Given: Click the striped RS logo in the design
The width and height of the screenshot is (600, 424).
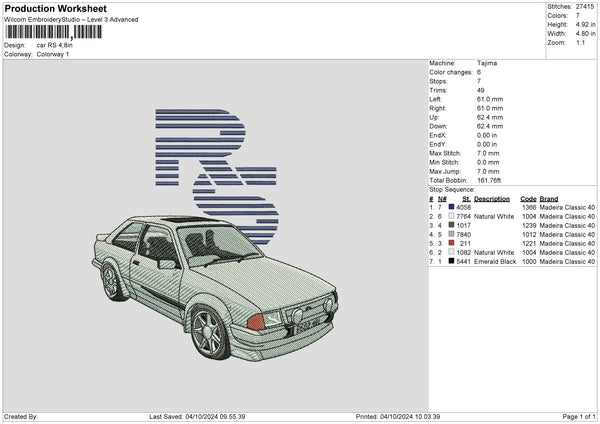Looking at the screenshot, I should 217,176.
